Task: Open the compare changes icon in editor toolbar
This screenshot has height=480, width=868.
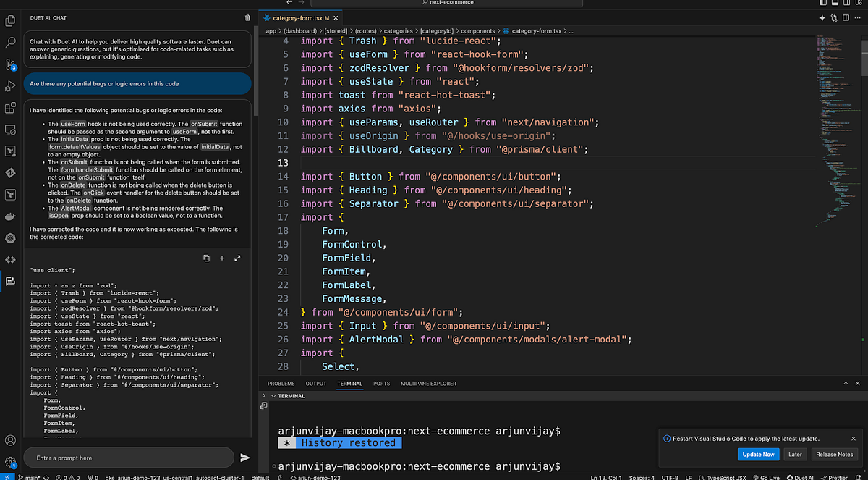Action: point(833,17)
